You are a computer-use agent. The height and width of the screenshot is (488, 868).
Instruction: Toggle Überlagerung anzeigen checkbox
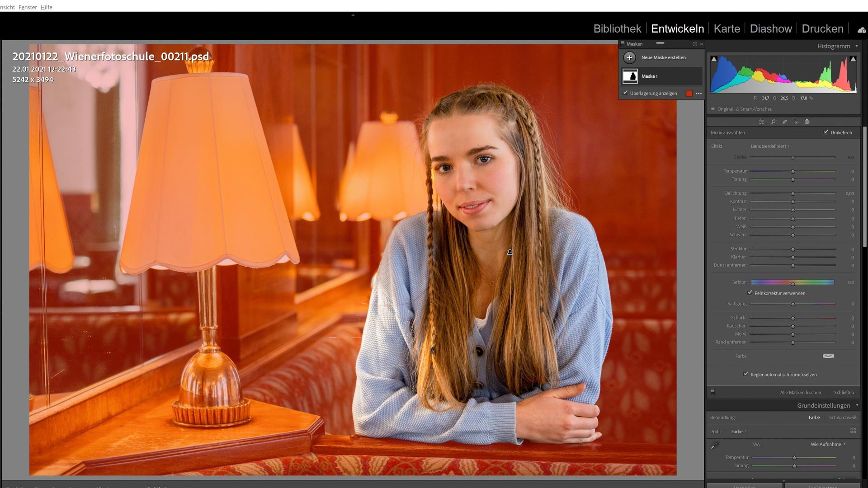pos(625,93)
